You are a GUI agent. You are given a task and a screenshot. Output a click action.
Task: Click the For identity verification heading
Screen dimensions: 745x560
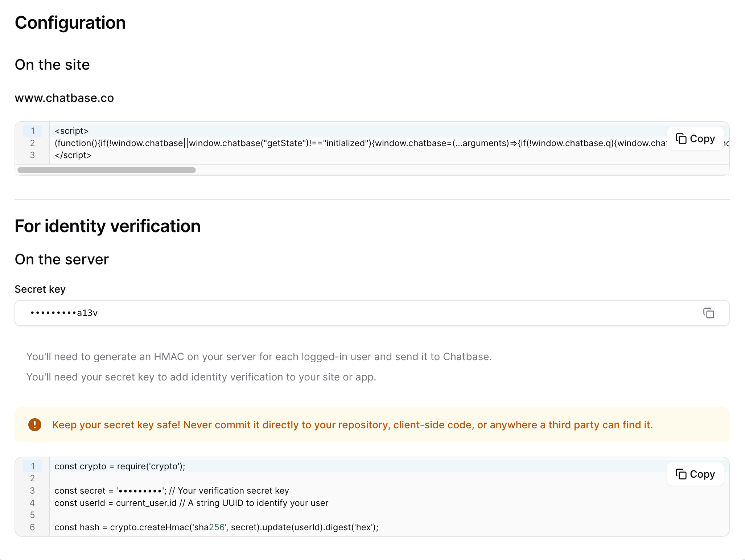tap(108, 226)
